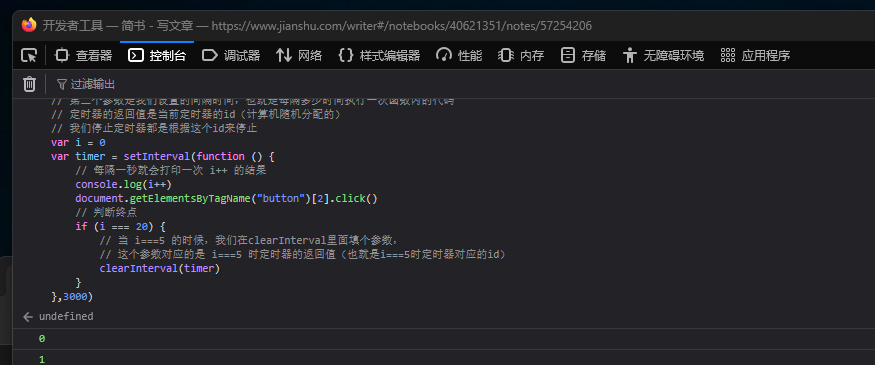Click the '},3000)' closing code line

72,296
